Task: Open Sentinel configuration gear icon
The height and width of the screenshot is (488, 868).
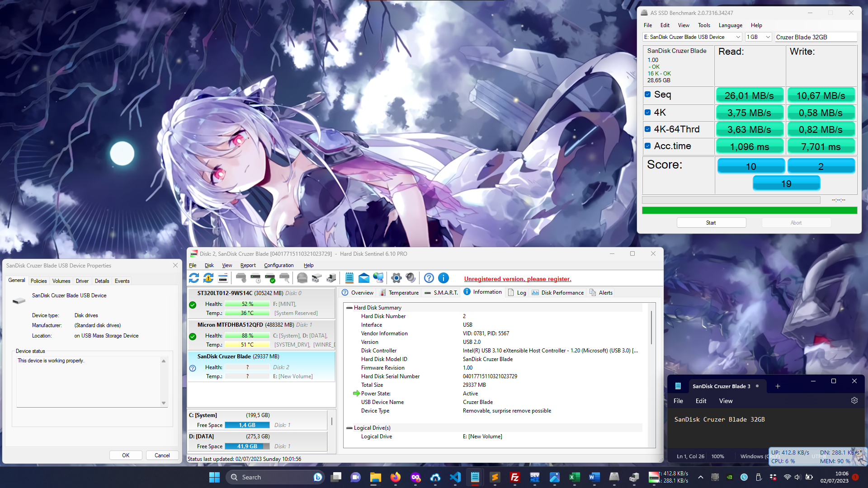Action: pos(396,278)
